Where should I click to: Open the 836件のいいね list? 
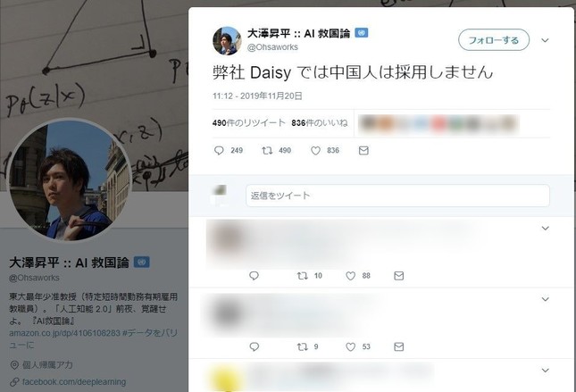[x=319, y=123]
